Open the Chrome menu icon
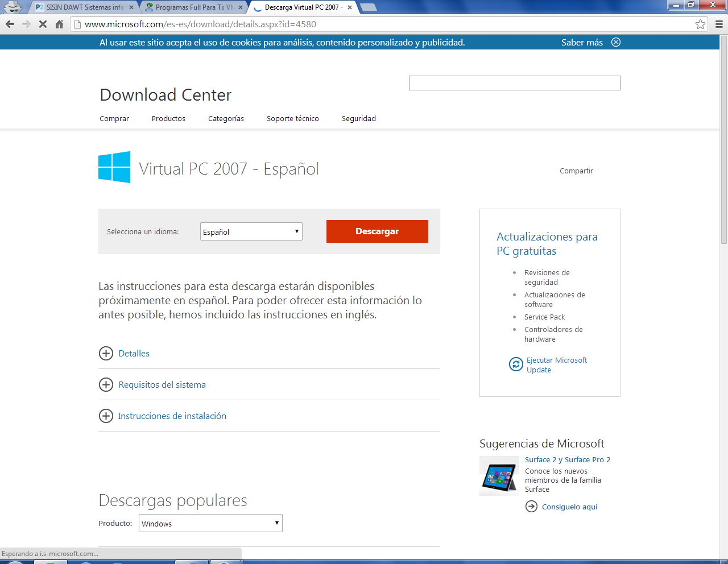The height and width of the screenshot is (564, 728). pos(719,24)
